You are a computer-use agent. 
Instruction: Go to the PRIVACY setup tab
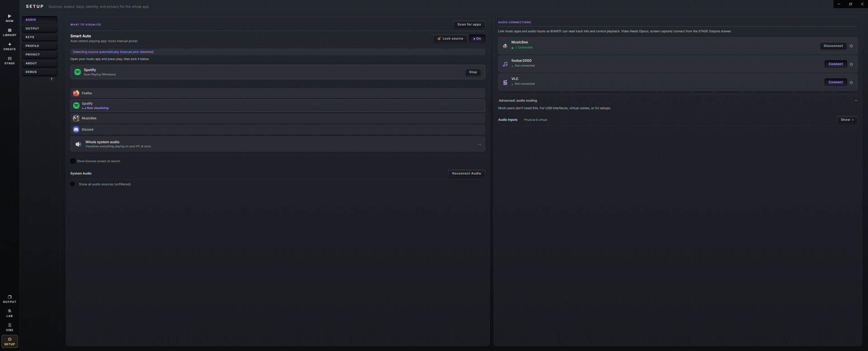(40, 55)
